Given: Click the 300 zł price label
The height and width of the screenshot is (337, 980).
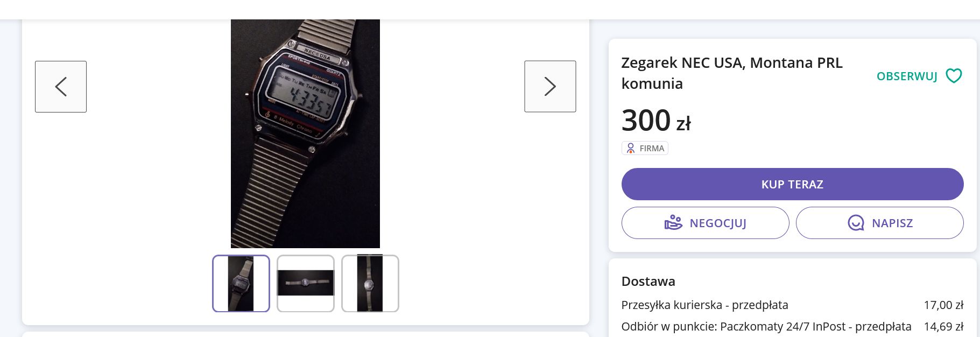Looking at the screenshot, I should click(x=655, y=120).
